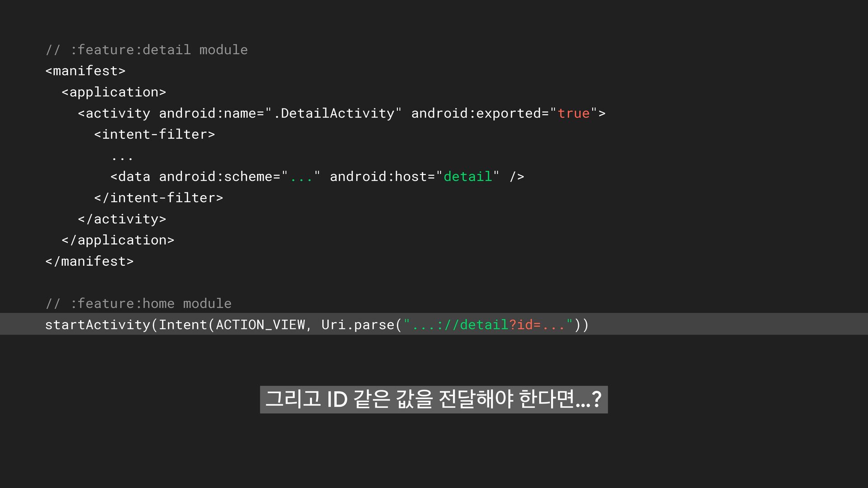This screenshot has width=868, height=488.
Task: Click the opening <intent-filter> tag
Action: [154, 135]
